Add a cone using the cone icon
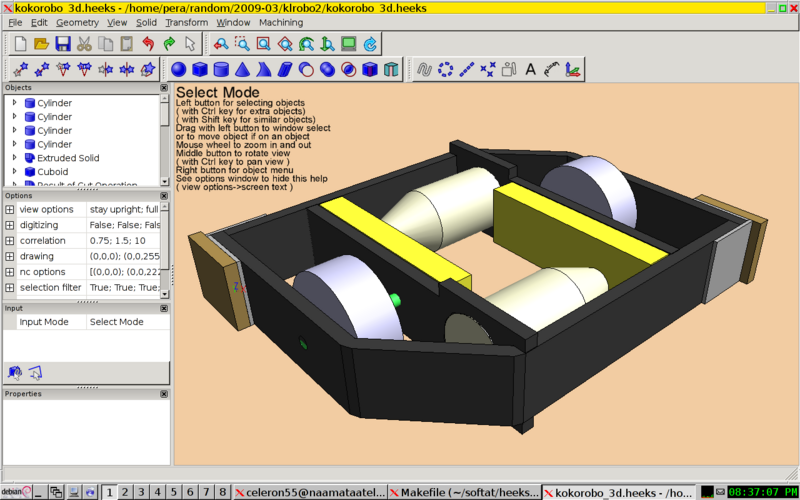Screen dimensions: 800x500 click(242, 70)
